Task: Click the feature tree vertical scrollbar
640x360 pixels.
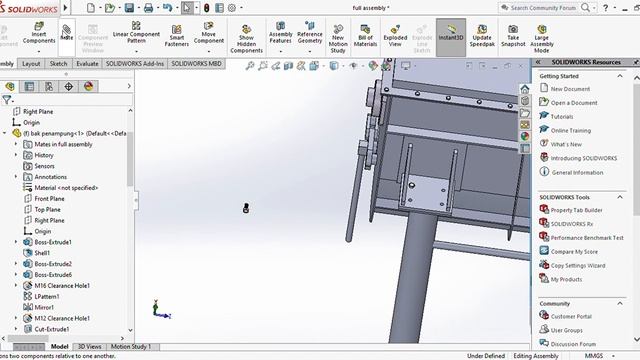Action: coord(130,220)
